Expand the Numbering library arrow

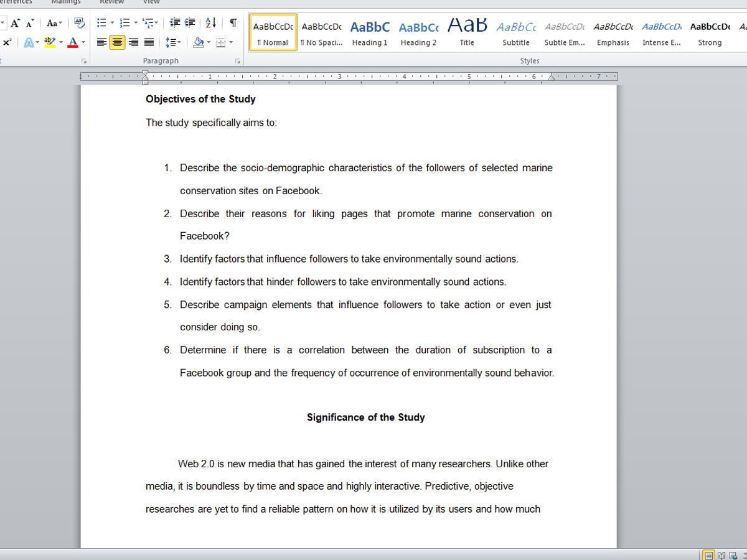point(136,23)
